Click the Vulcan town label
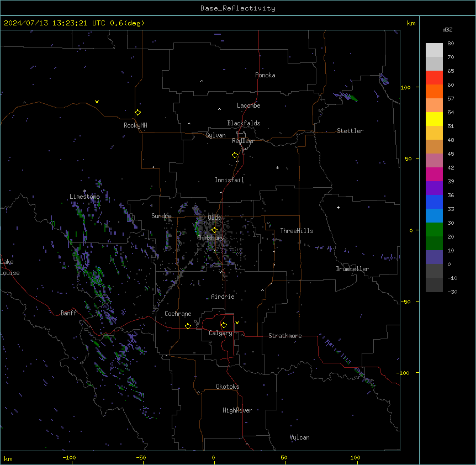This screenshot has height=465, width=476. [x=299, y=437]
